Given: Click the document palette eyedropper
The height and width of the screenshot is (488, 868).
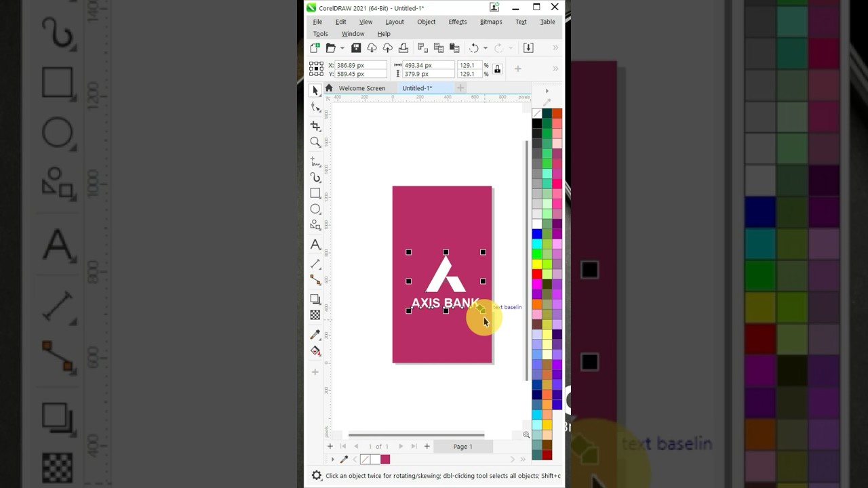Looking at the screenshot, I should [344, 460].
